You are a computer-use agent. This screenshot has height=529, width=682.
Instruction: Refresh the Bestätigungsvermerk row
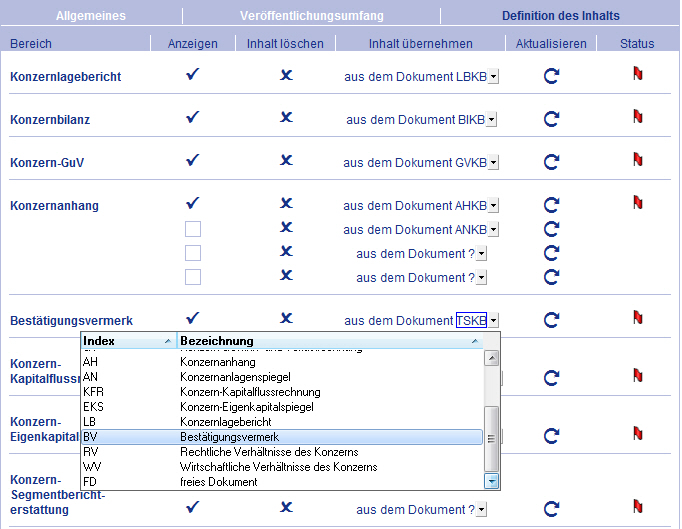552,320
